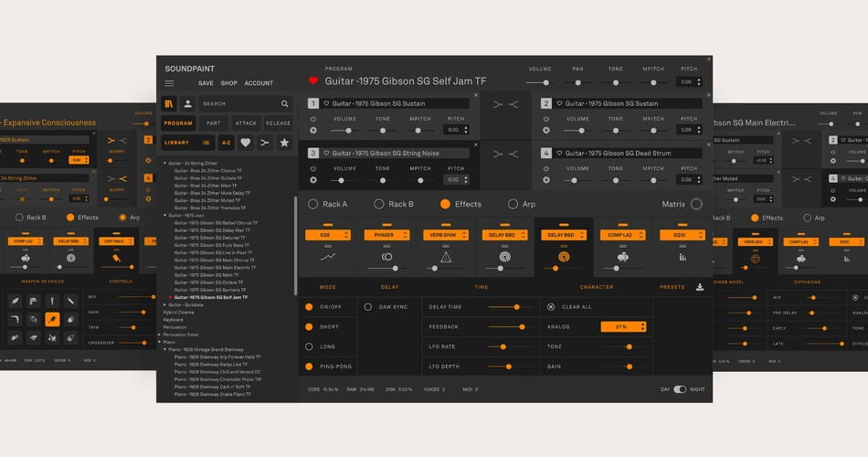
Task: Open the ACCOUNT menu
Action: 259,83
